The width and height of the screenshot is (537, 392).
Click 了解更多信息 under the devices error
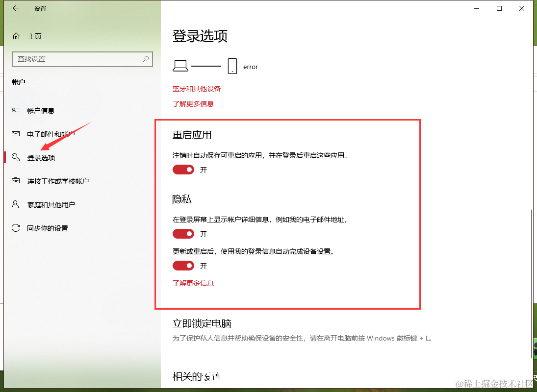[193, 103]
